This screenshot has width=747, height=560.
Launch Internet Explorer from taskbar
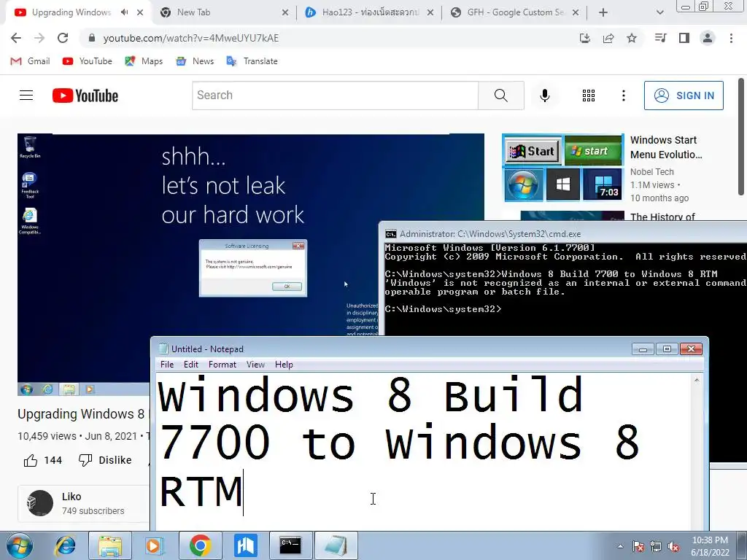[x=65, y=545]
